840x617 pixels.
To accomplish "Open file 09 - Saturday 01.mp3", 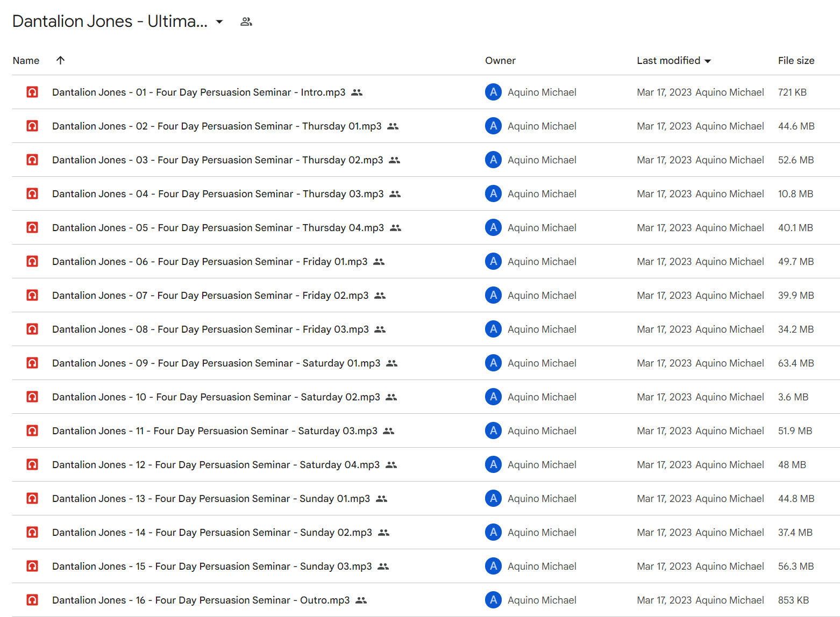I will [216, 363].
